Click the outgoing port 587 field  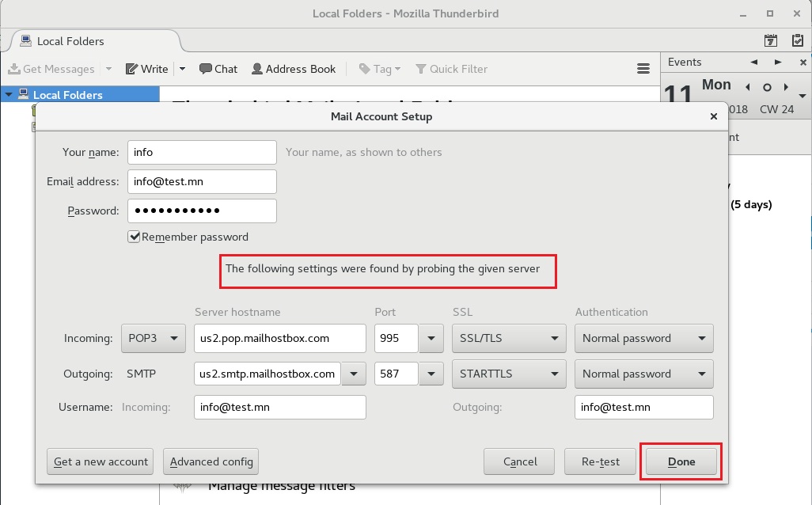[397, 374]
